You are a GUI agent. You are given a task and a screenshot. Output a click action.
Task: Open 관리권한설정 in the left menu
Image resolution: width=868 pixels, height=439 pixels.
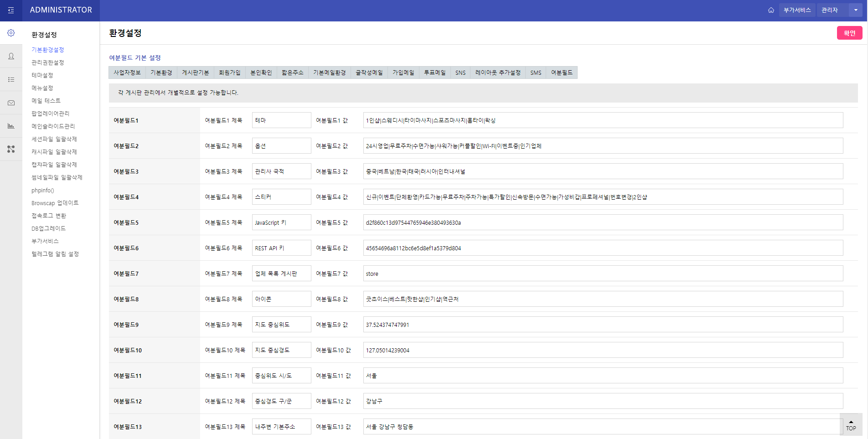48,62
